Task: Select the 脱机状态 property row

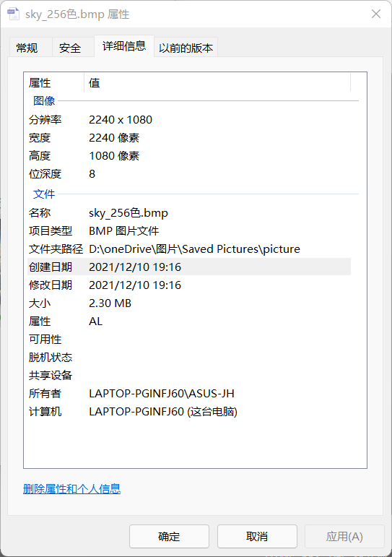Action: pyautogui.click(x=189, y=358)
